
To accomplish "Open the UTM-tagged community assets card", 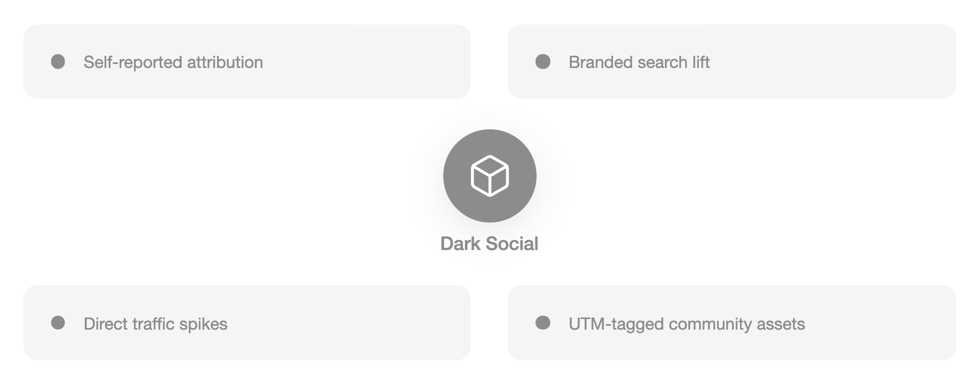I will coord(732,323).
